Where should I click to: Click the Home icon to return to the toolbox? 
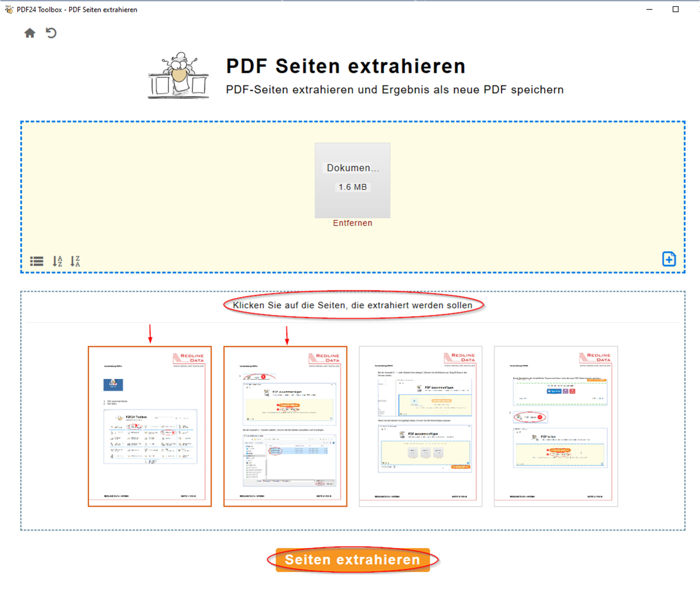[30, 33]
